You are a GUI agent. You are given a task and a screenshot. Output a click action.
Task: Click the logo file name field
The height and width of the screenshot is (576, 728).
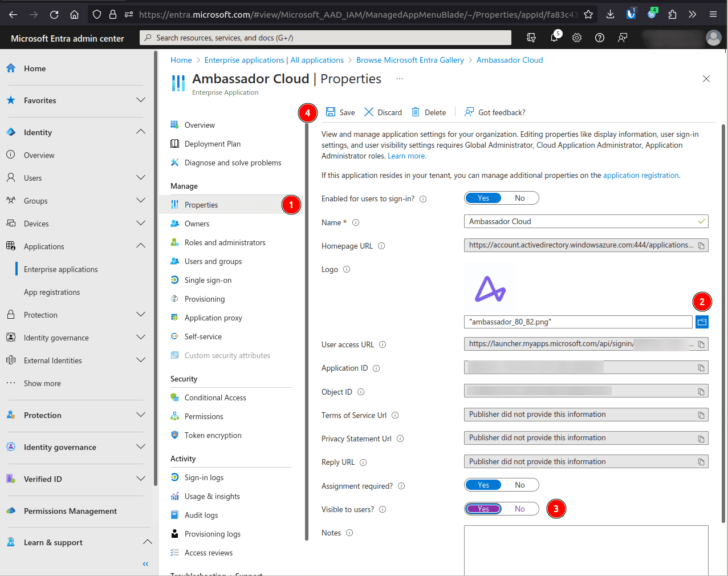pos(578,322)
